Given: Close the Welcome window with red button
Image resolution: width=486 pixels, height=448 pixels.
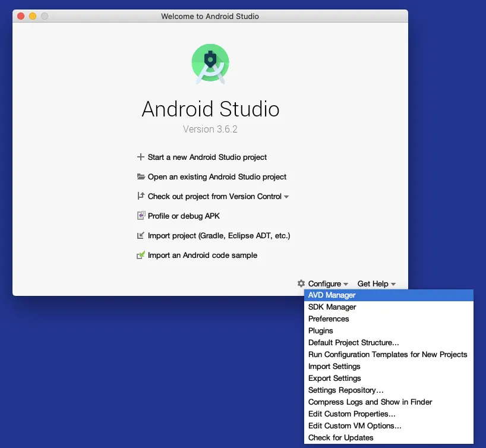Looking at the screenshot, I should [21, 16].
